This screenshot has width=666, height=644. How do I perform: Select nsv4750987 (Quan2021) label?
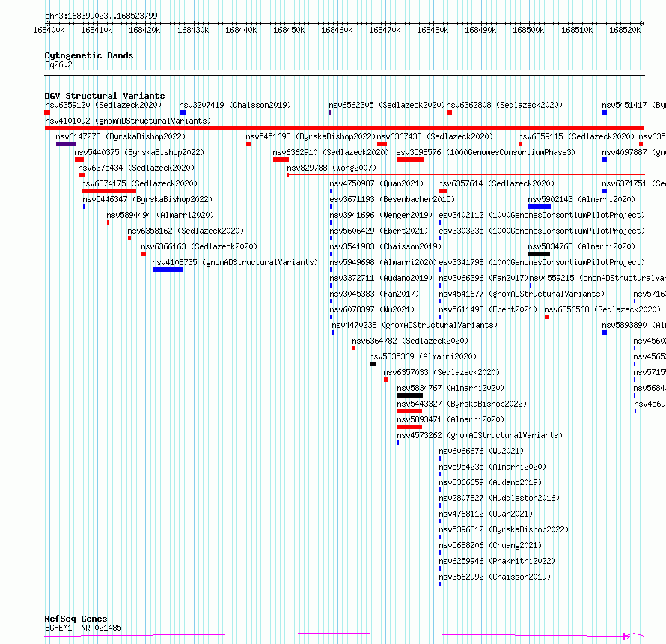click(376, 183)
